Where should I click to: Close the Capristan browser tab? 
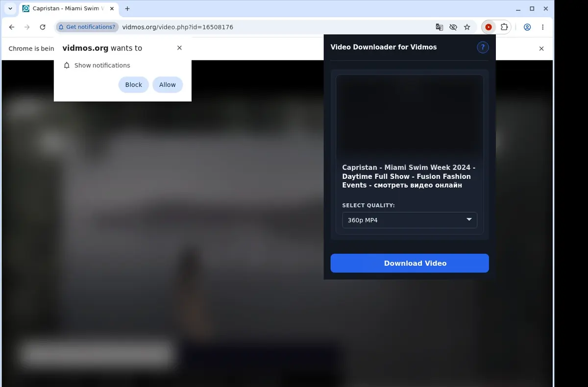tap(112, 9)
